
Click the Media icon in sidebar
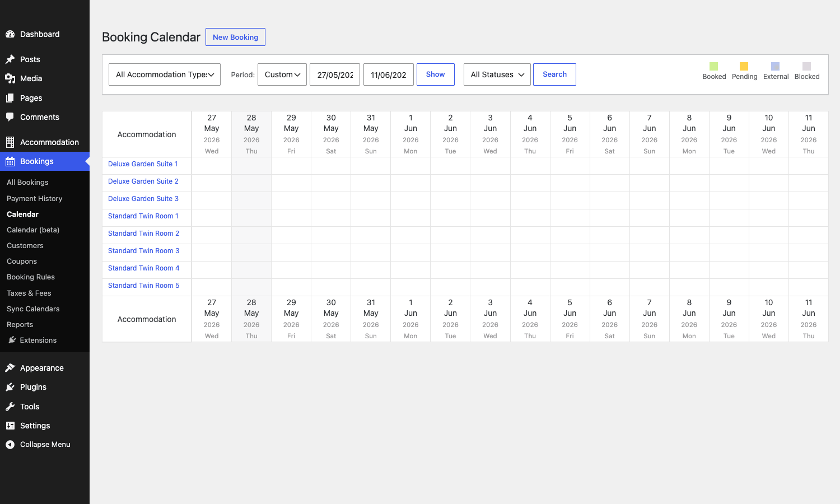pyautogui.click(x=10, y=78)
